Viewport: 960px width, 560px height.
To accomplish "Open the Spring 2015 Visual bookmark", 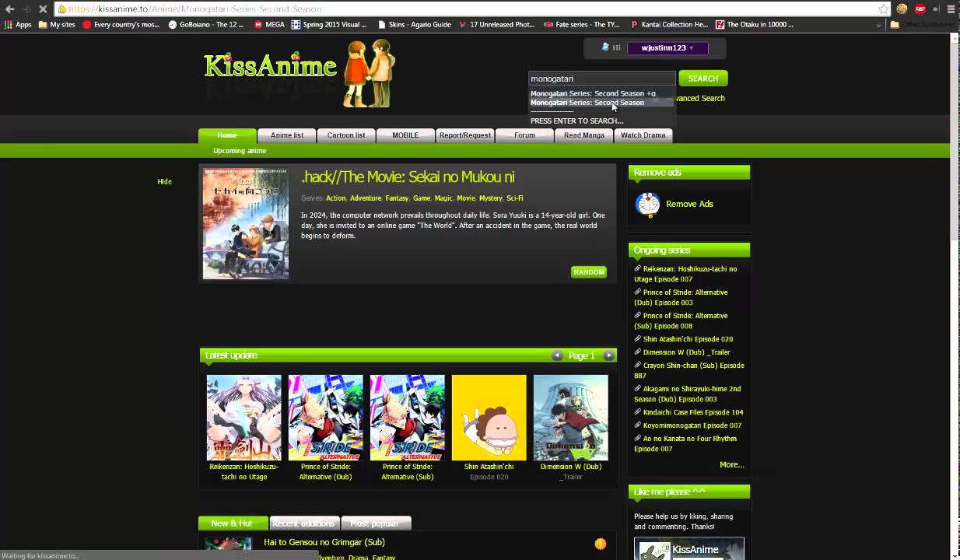I will 329,24.
